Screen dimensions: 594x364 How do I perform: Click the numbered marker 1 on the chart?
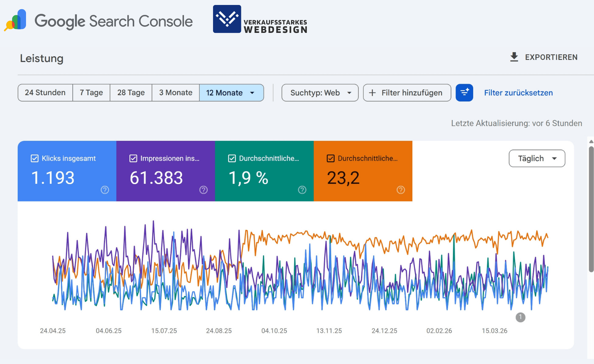tap(520, 317)
